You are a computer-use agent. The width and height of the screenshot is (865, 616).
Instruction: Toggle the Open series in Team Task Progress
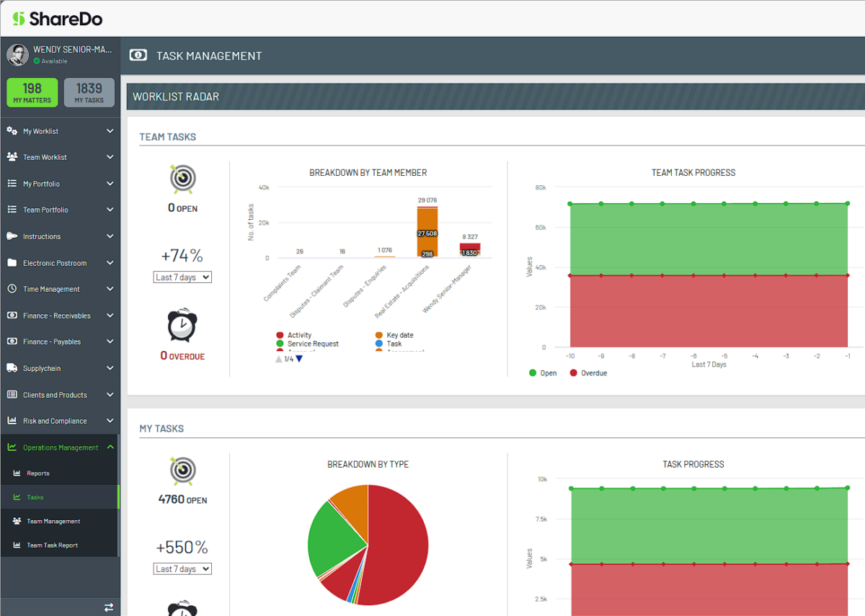pos(542,372)
